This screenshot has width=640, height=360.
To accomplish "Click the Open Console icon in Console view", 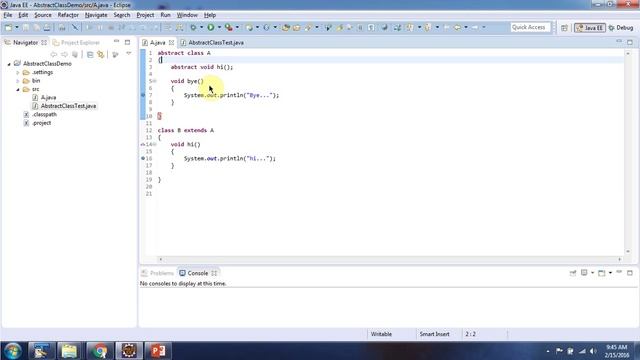I will (x=602, y=273).
